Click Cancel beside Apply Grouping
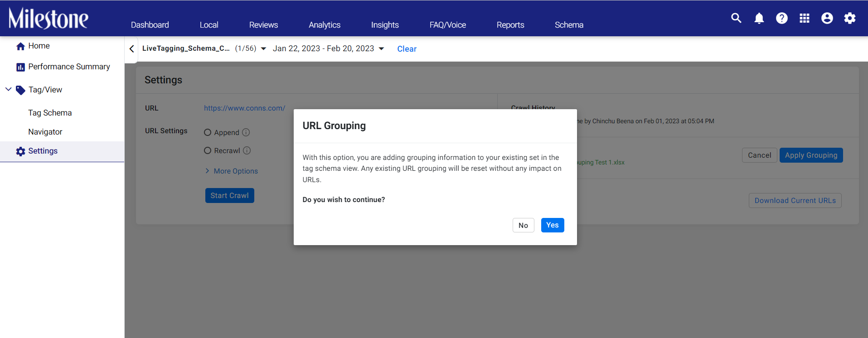 760,155
